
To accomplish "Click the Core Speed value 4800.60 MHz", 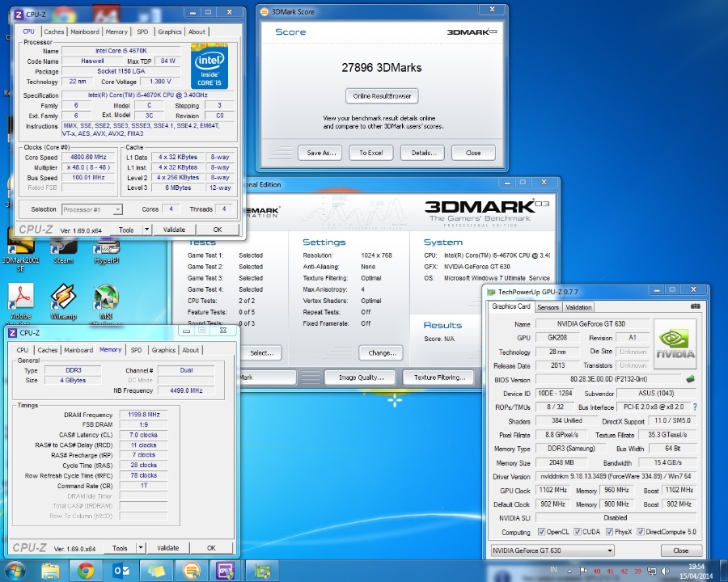I will pos(88,157).
